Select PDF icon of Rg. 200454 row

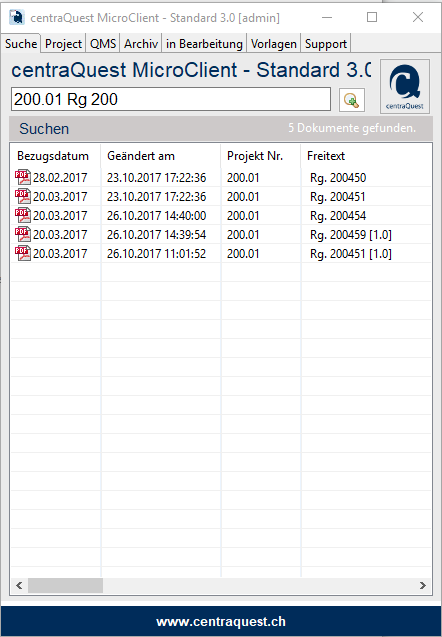23,215
